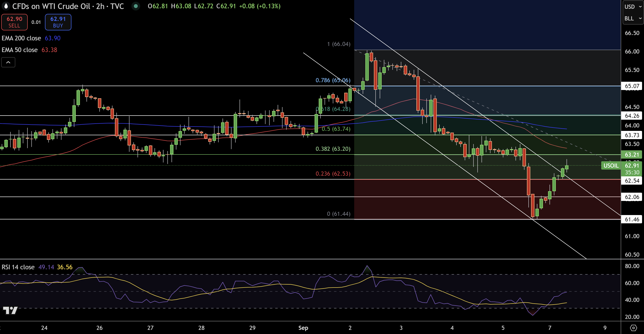
Task: Click the 63.73 price axis label
Action: [632, 135]
